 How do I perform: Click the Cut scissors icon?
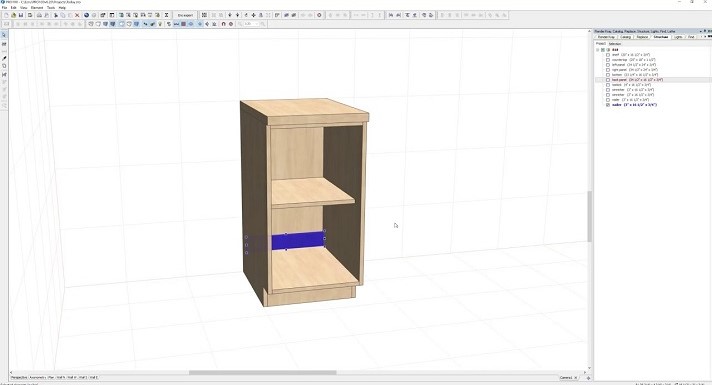click(x=55, y=15)
